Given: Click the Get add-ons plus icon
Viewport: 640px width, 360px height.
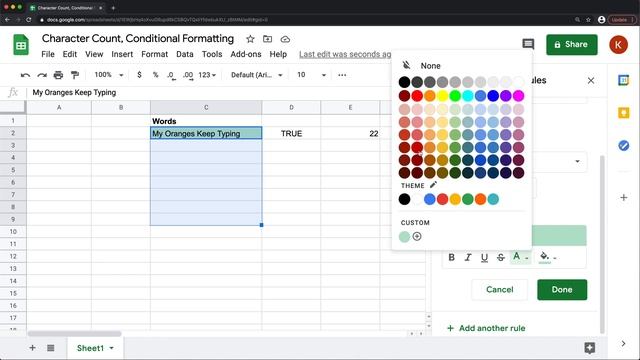Looking at the screenshot, I should point(624,198).
